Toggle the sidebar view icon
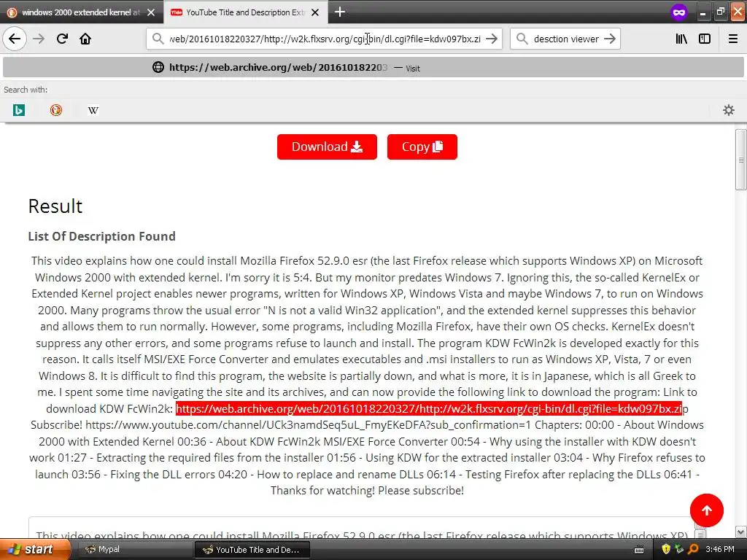The width and height of the screenshot is (747, 560). pyautogui.click(x=705, y=39)
